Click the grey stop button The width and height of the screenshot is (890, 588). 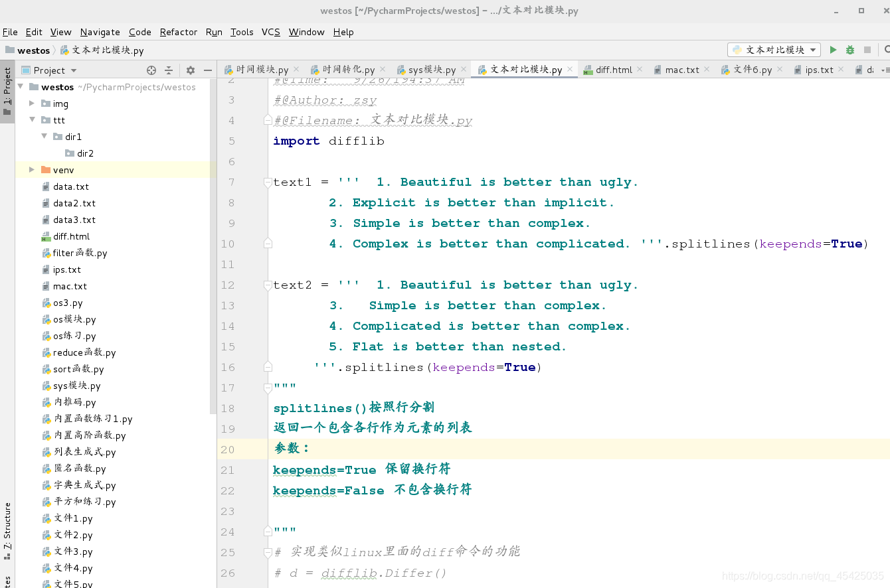(x=867, y=50)
